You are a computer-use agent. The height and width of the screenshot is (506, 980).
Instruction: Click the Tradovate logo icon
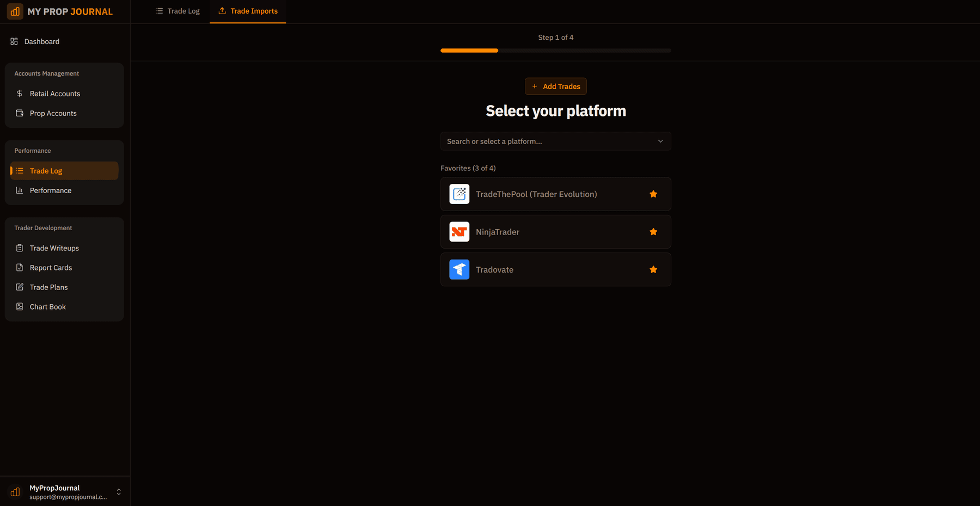[x=459, y=270]
